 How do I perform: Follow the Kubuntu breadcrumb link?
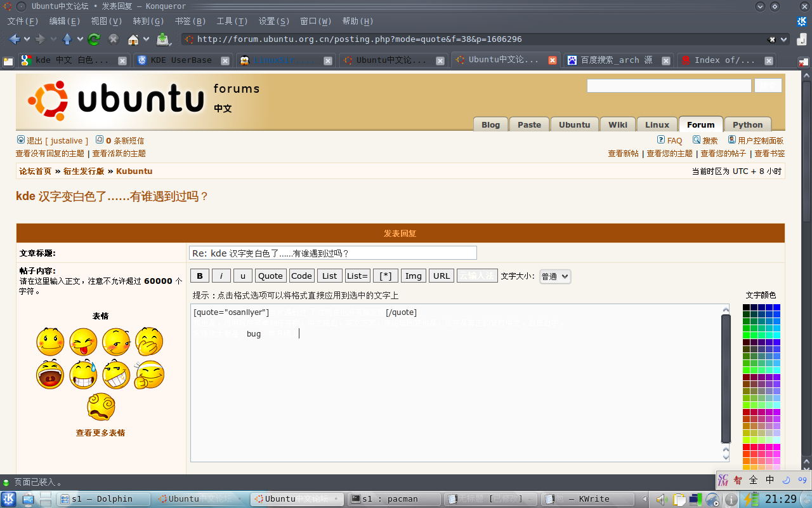(x=134, y=171)
